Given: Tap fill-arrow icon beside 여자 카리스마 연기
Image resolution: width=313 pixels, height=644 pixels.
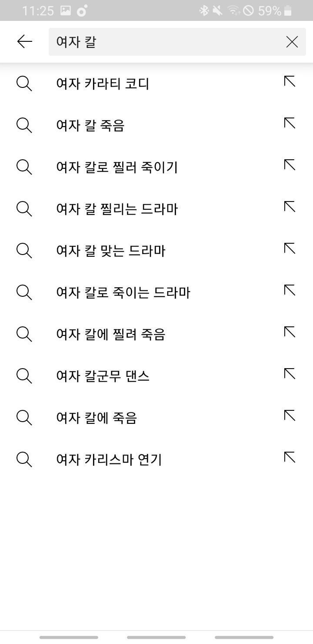Looking at the screenshot, I should point(290,457).
